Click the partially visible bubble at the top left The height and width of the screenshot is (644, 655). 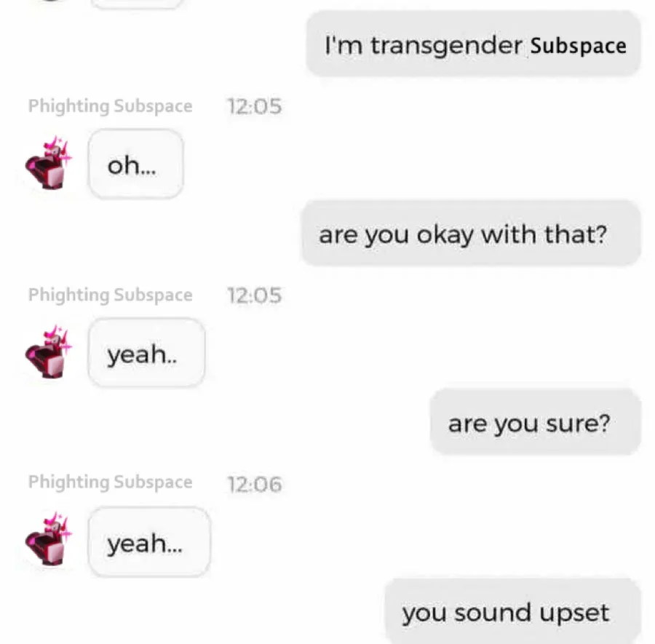point(137,4)
